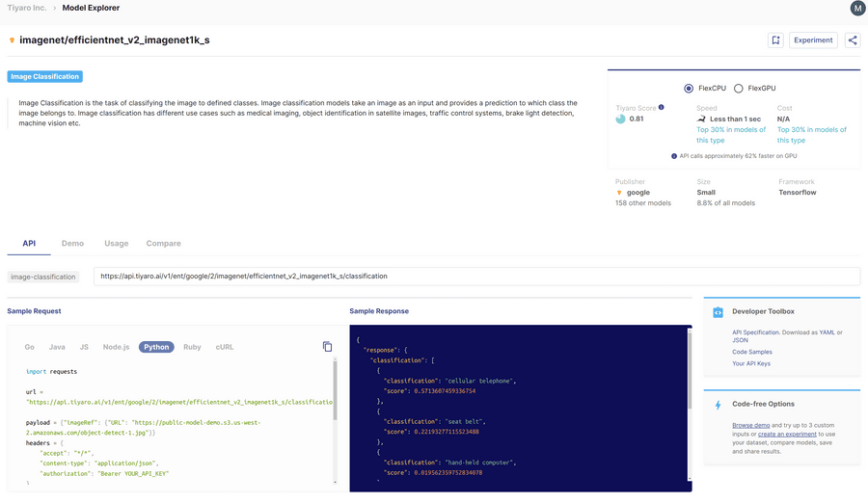Click the orange icon beside model title
Image resolution: width=868 pixels, height=503 pixels.
coord(12,40)
